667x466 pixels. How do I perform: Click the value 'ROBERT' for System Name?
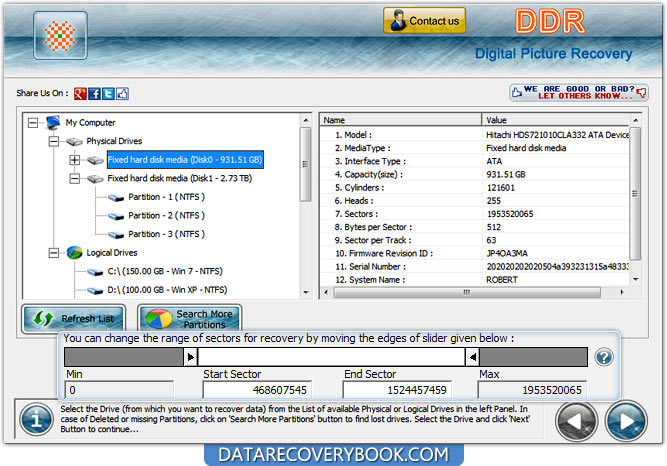[502, 280]
